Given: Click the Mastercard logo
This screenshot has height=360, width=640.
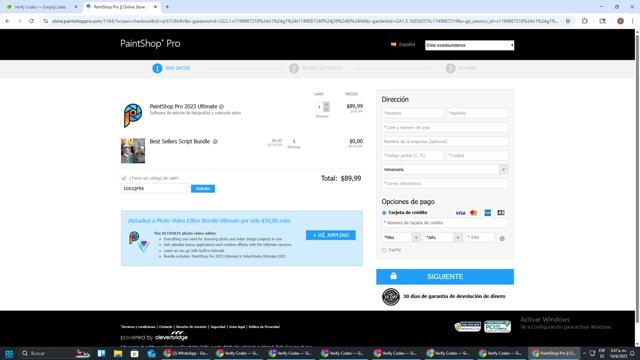Looking at the screenshot, I should tap(473, 213).
